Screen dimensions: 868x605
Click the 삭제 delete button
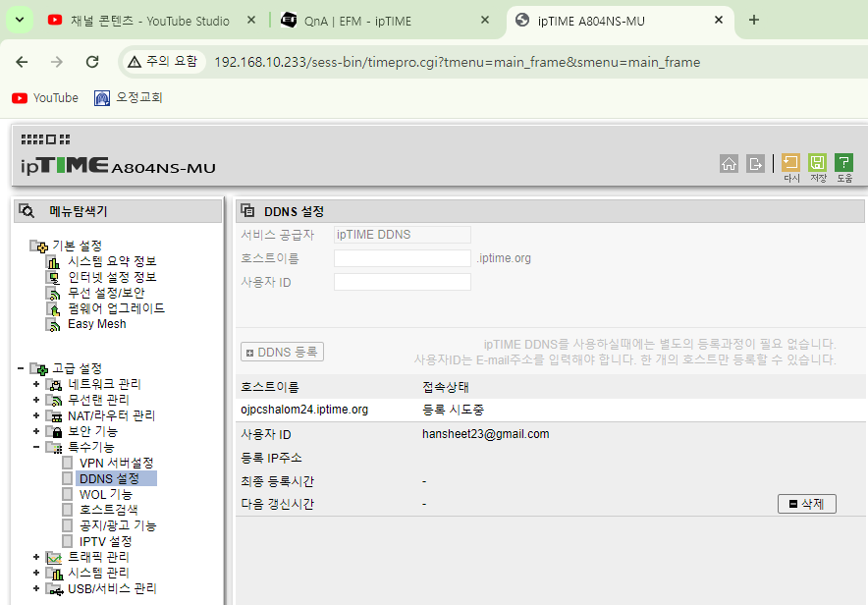(x=806, y=504)
